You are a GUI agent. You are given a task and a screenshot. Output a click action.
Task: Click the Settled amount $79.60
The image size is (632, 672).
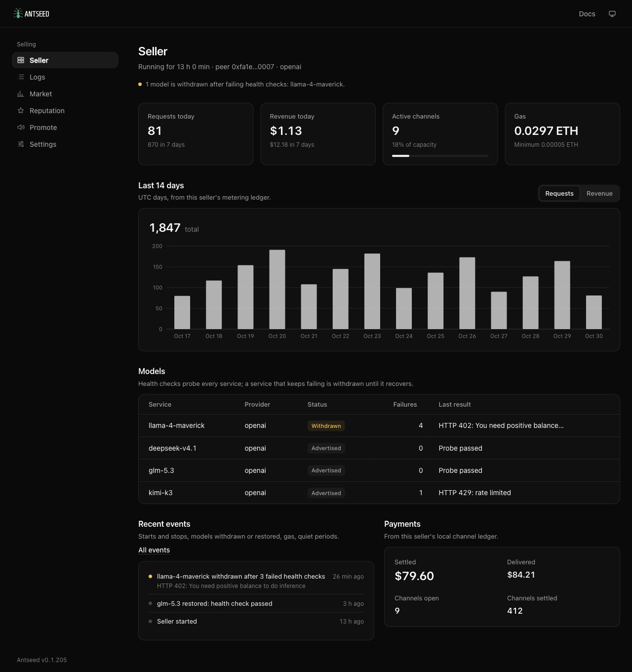[x=414, y=576]
